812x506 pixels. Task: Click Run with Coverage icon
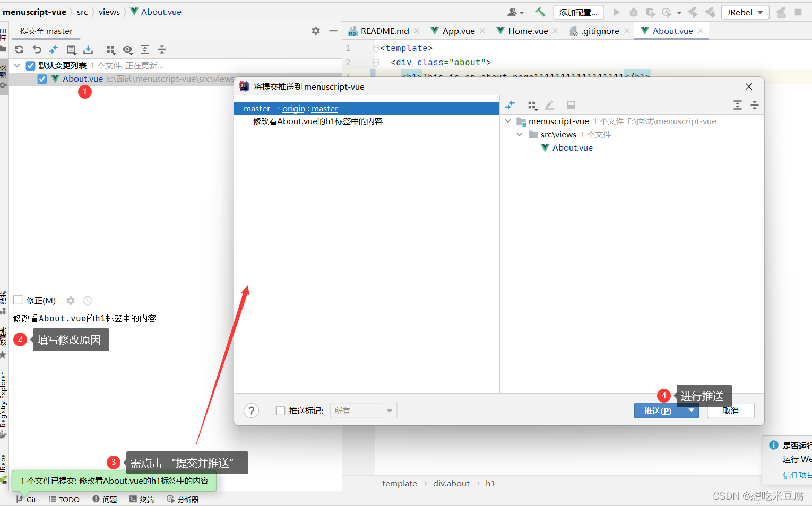click(650, 12)
